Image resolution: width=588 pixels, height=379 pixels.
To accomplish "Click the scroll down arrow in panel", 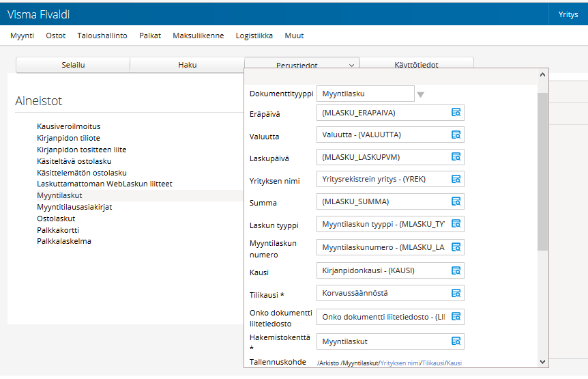I will tap(542, 362).
